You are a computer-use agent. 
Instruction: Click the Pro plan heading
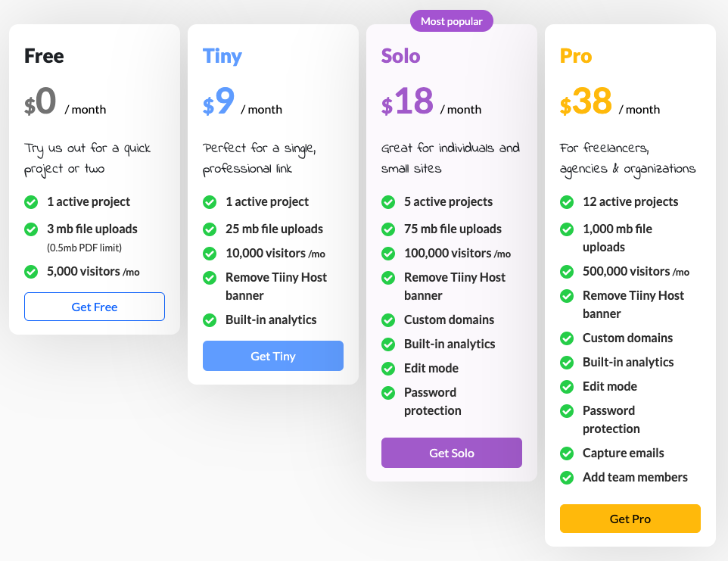576,56
